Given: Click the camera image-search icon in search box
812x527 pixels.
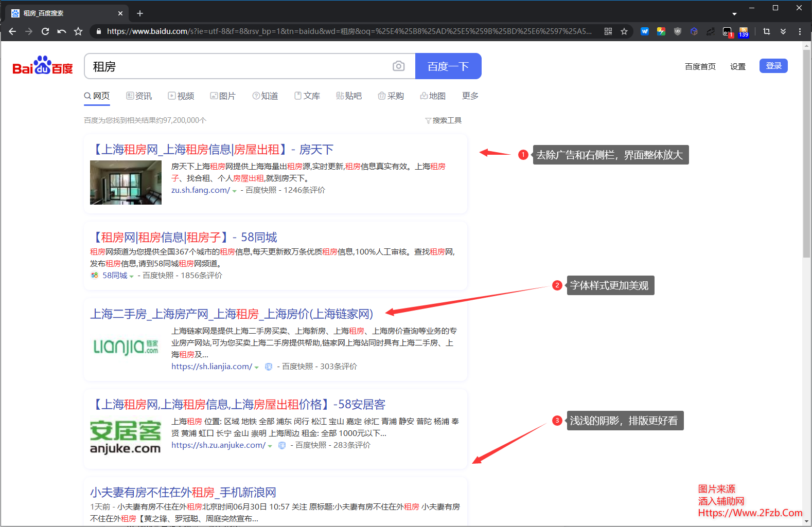Looking at the screenshot, I should click(398, 66).
